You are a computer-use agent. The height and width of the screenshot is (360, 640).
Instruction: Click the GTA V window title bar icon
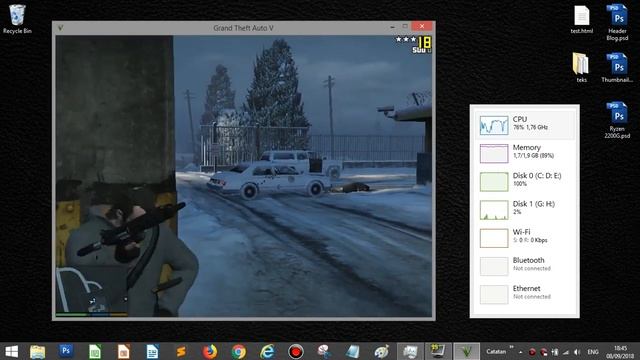[x=60, y=28]
